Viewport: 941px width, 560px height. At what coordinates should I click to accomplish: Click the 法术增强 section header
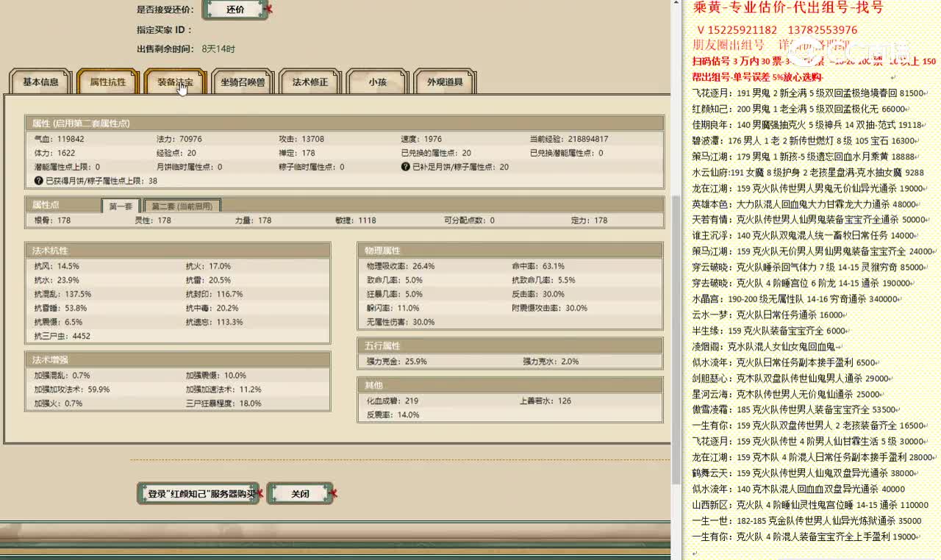coord(177,359)
